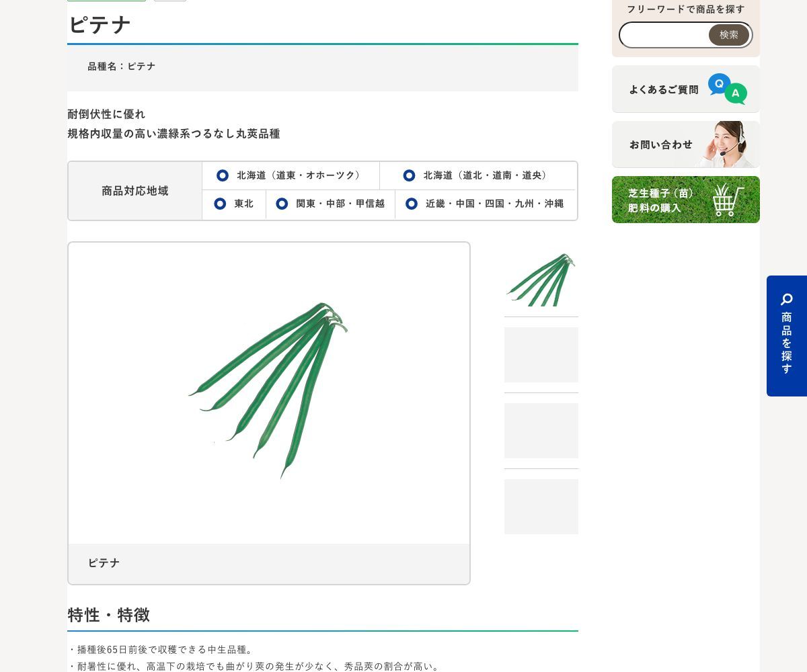Open the blue 商品を探す side tab
Image resolution: width=807 pixels, height=672 pixels.
pyautogui.click(x=787, y=336)
